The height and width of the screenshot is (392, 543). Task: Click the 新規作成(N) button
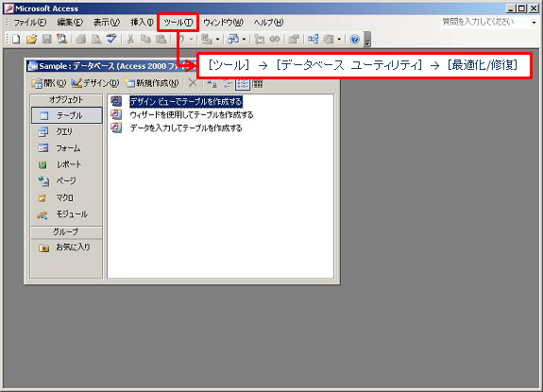152,83
